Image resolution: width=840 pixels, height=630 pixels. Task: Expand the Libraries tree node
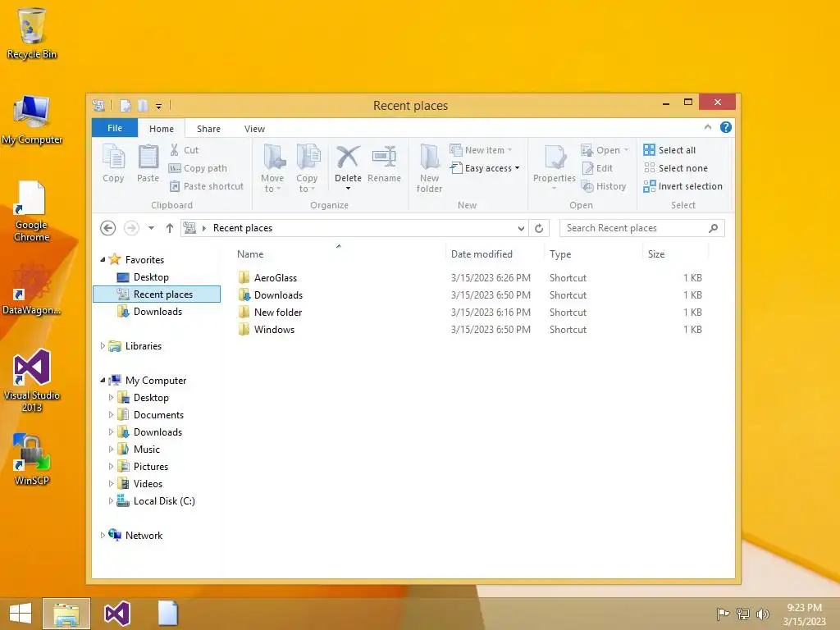pos(103,346)
